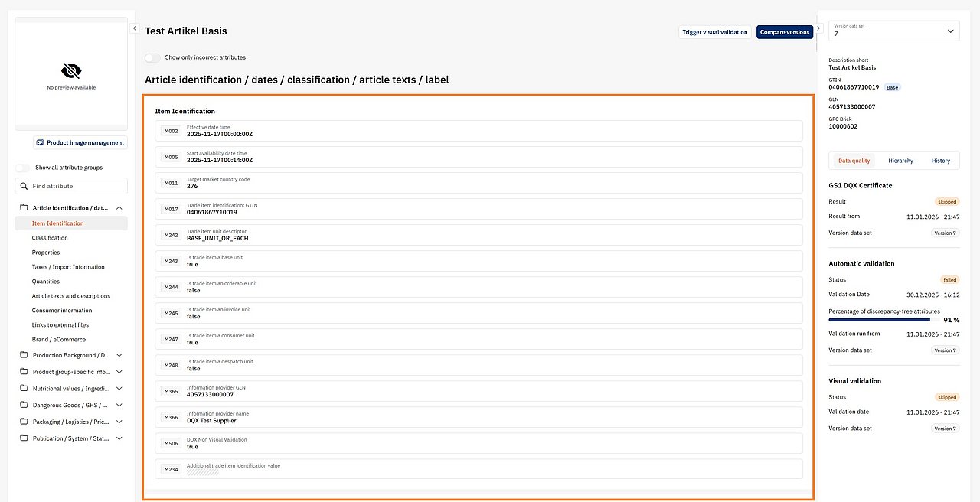Open the Version data set dropdown
This screenshot has width=980, height=502.
[x=894, y=31]
